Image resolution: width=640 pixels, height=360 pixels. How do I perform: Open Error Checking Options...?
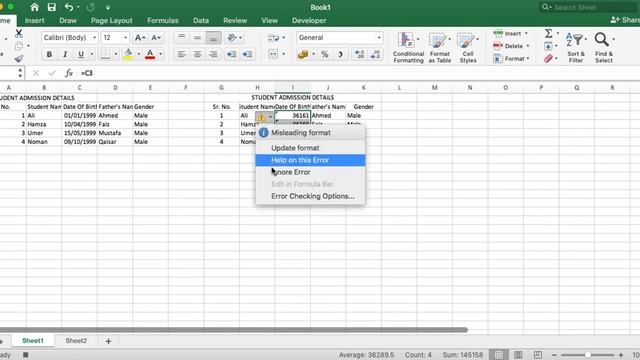[310, 196]
